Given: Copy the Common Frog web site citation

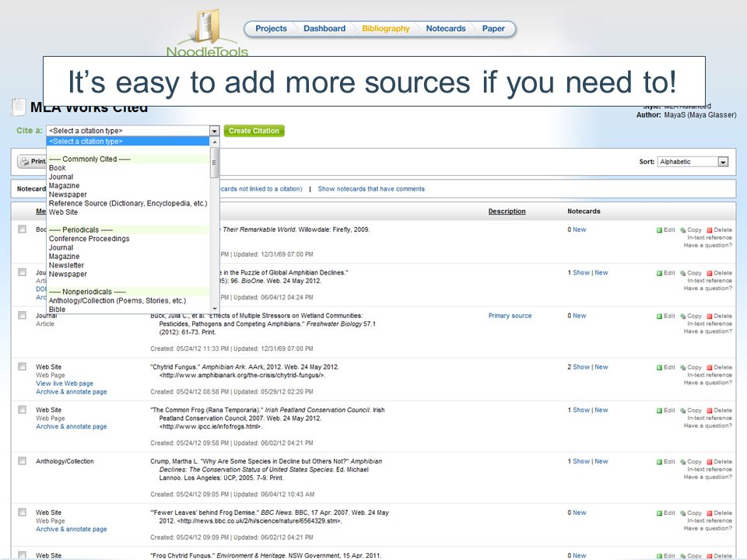Looking at the screenshot, I should [691, 411].
